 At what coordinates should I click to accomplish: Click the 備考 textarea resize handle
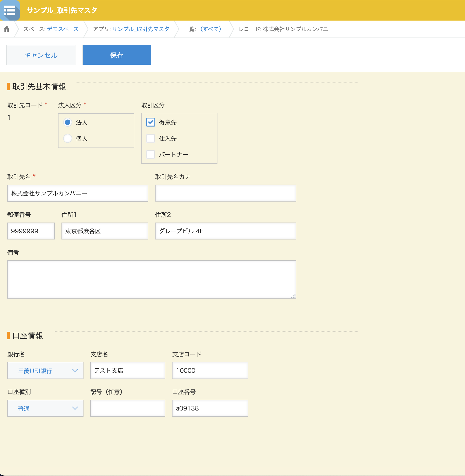(293, 296)
